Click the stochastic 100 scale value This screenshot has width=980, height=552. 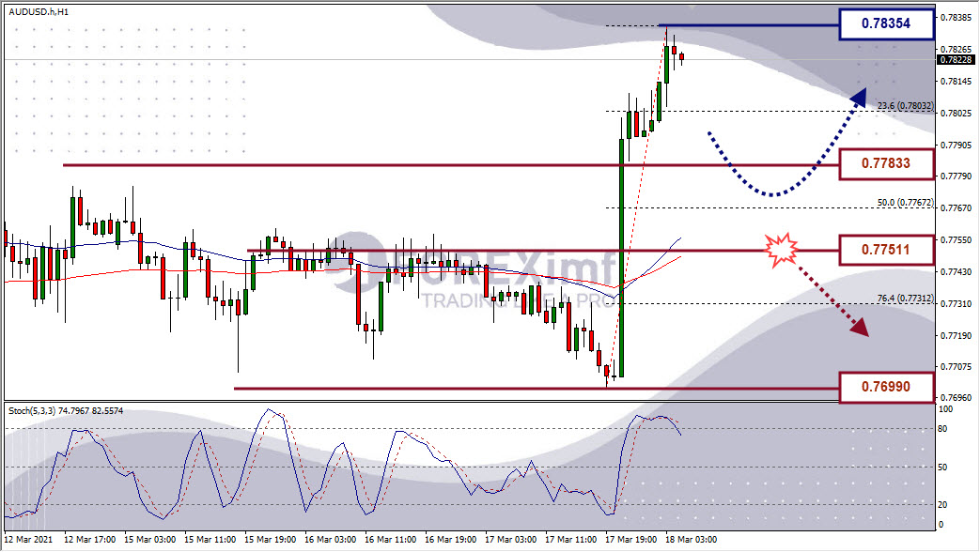(x=945, y=409)
